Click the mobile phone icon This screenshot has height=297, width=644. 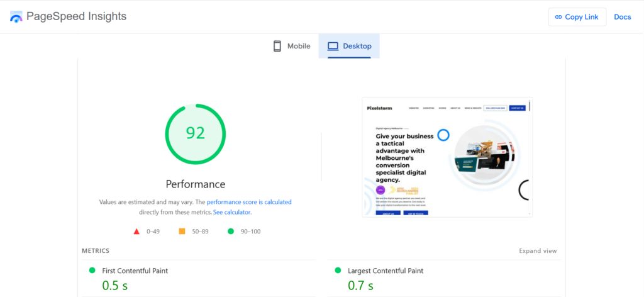277,46
